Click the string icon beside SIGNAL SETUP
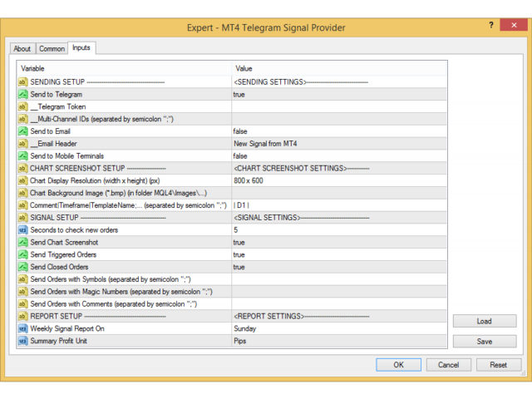Viewport: 532px width, 399px height. pos(22,218)
